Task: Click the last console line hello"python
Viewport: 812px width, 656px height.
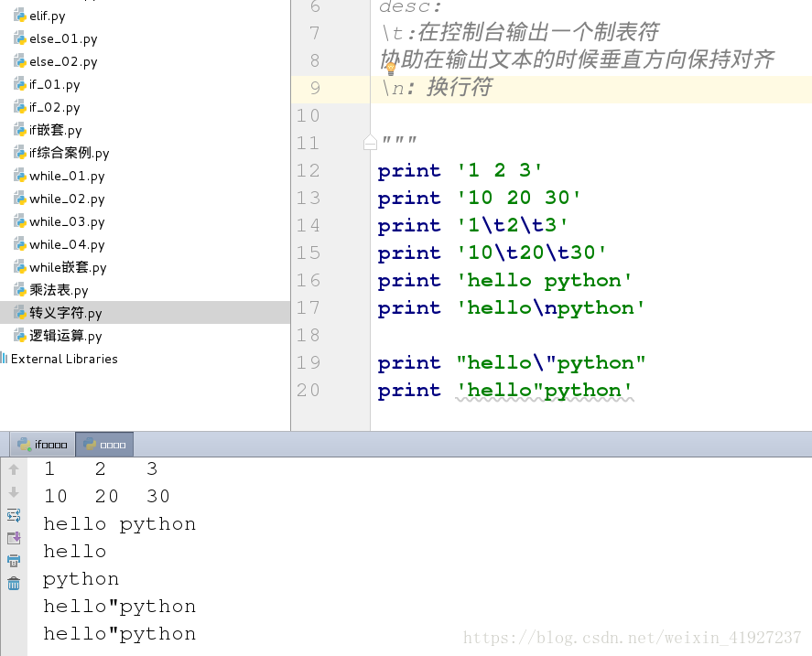Action: coord(120,634)
